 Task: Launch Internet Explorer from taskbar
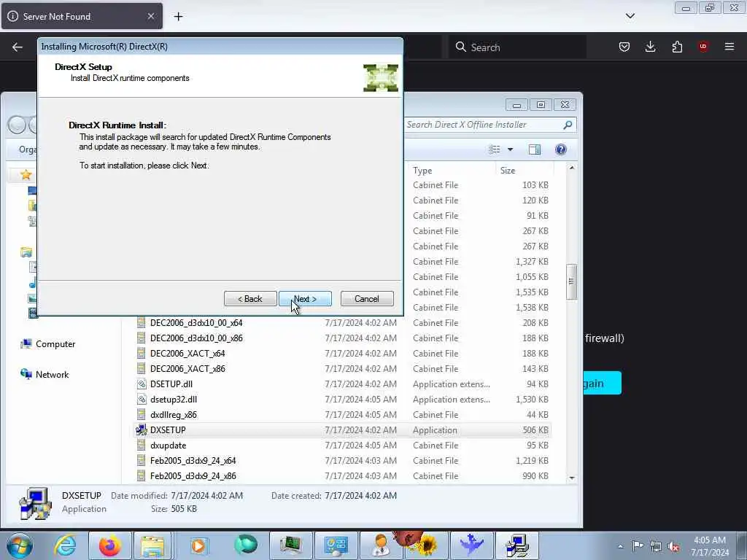pyautogui.click(x=65, y=545)
